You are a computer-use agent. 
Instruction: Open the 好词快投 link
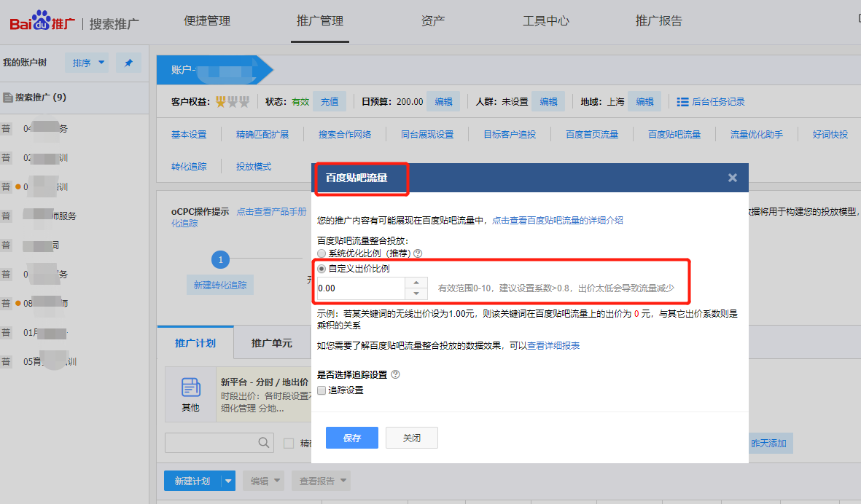point(830,134)
